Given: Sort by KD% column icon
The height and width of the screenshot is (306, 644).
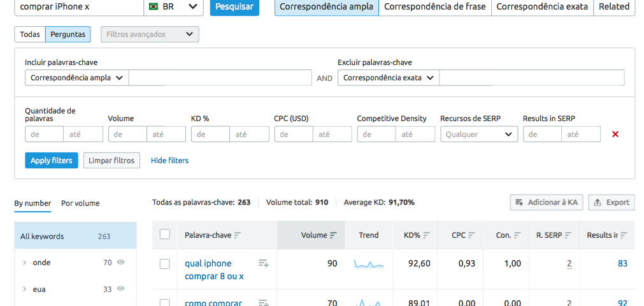Looking at the screenshot, I should point(426,235).
